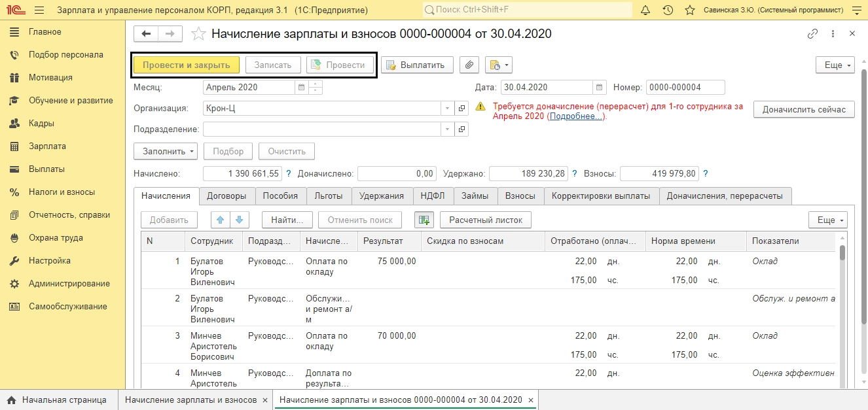The width and height of the screenshot is (868, 410).
Task: Open the history clock icon
Action: click(668, 10)
